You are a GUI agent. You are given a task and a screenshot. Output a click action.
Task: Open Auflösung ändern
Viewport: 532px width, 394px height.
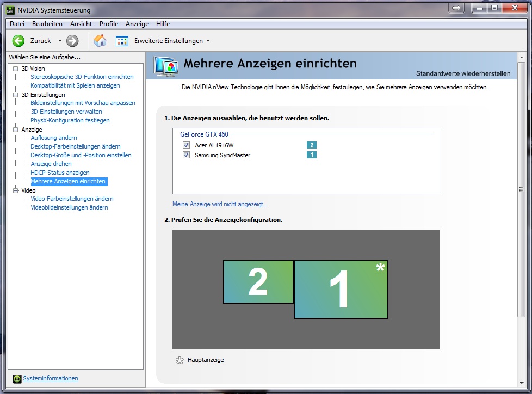[54, 138]
